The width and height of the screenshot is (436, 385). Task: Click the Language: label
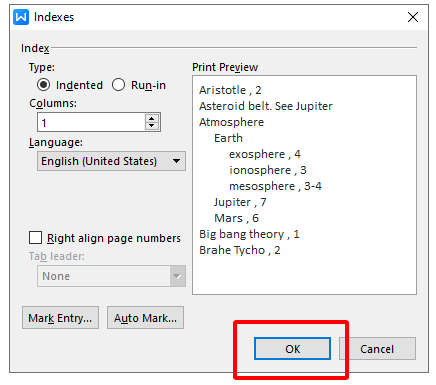56,142
